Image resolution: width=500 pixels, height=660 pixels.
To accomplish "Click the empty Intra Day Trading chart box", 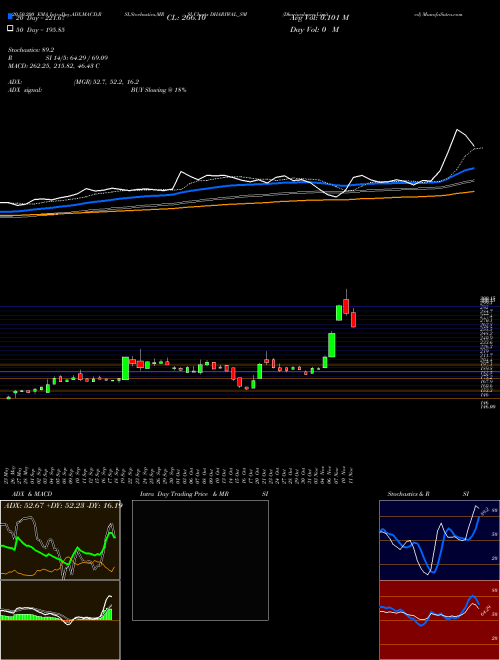I will (x=200, y=560).
